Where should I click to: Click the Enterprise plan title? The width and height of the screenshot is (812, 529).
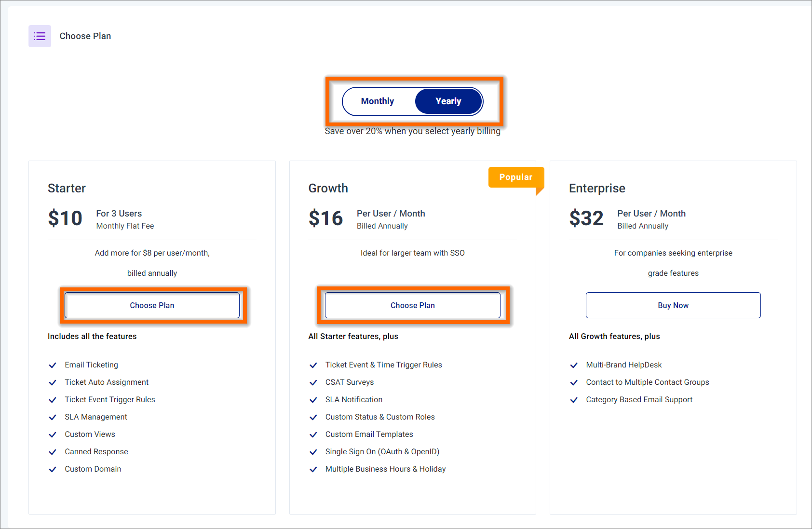pyautogui.click(x=597, y=188)
